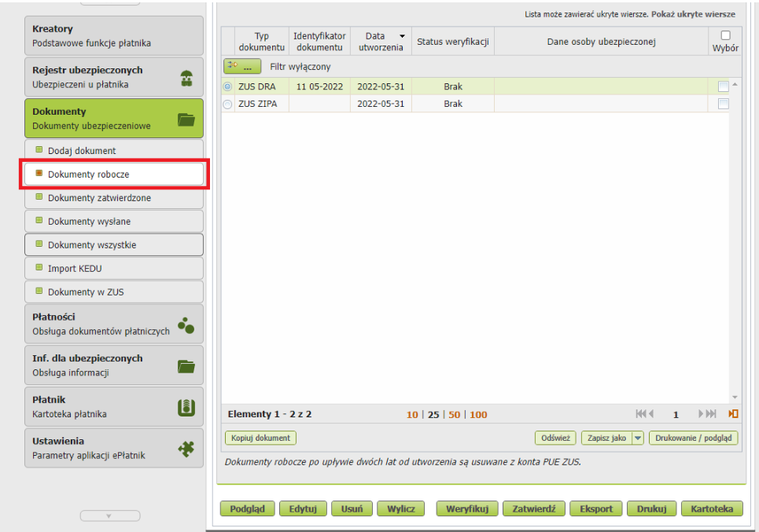Open the Zapisz jako dropdown arrow
The image size is (759, 532).
tap(638, 438)
